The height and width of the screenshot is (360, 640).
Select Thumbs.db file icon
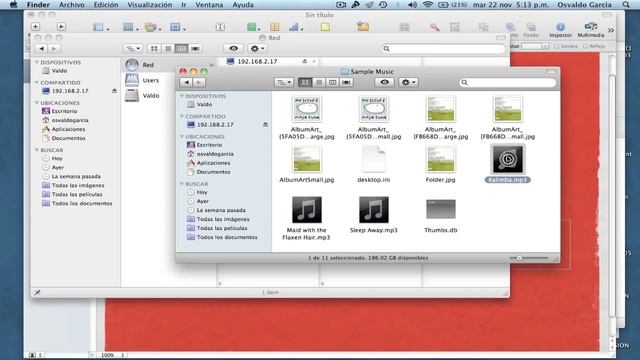(440, 209)
